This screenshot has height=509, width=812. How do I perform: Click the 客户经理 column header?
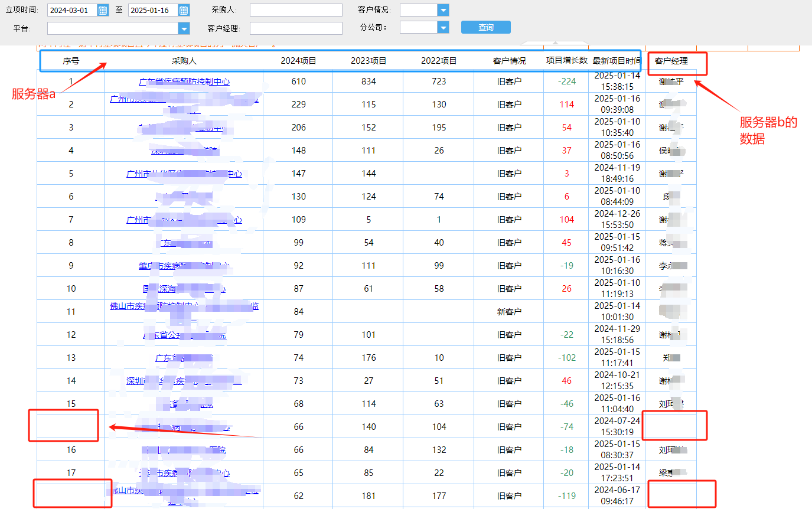pyautogui.click(x=671, y=61)
